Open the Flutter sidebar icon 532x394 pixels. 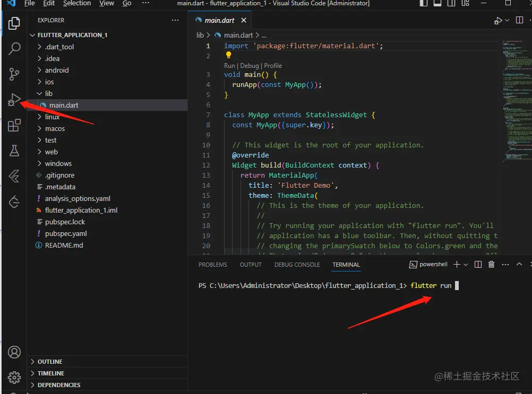[x=14, y=176]
